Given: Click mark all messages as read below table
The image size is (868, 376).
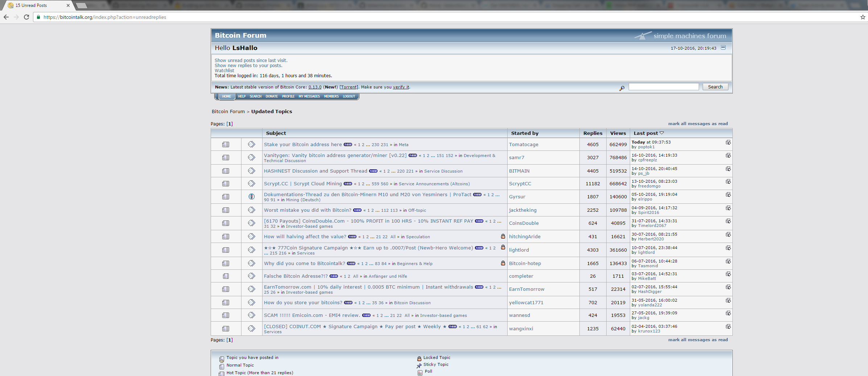Looking at the screenshot, I should click(x=698, y=340).
